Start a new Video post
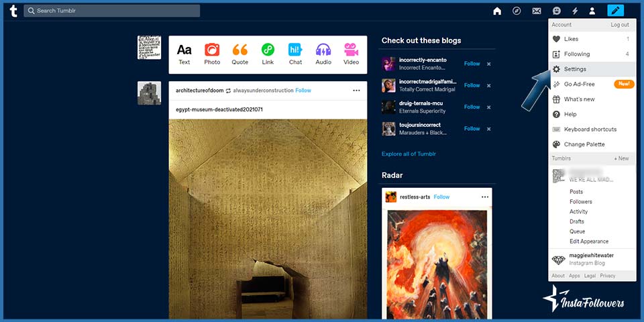This screenshot has width=644, height=322. (351, 54)
